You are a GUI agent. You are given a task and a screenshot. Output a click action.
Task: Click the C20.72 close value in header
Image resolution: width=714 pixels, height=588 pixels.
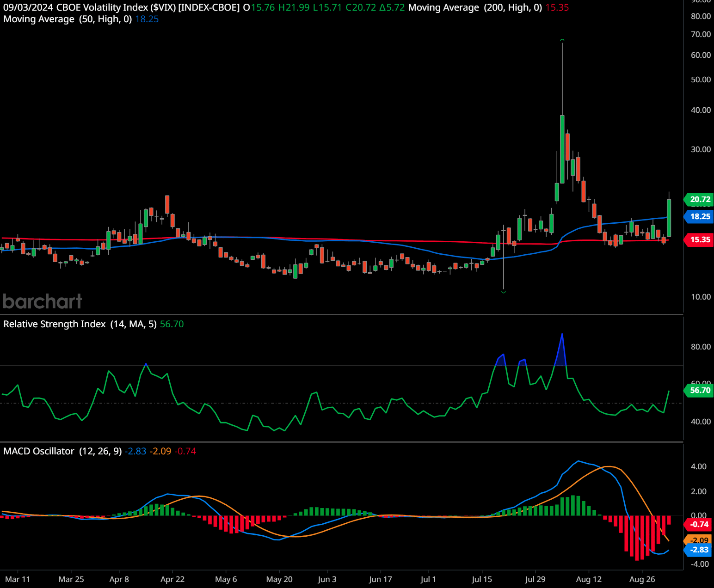(361, 7)
